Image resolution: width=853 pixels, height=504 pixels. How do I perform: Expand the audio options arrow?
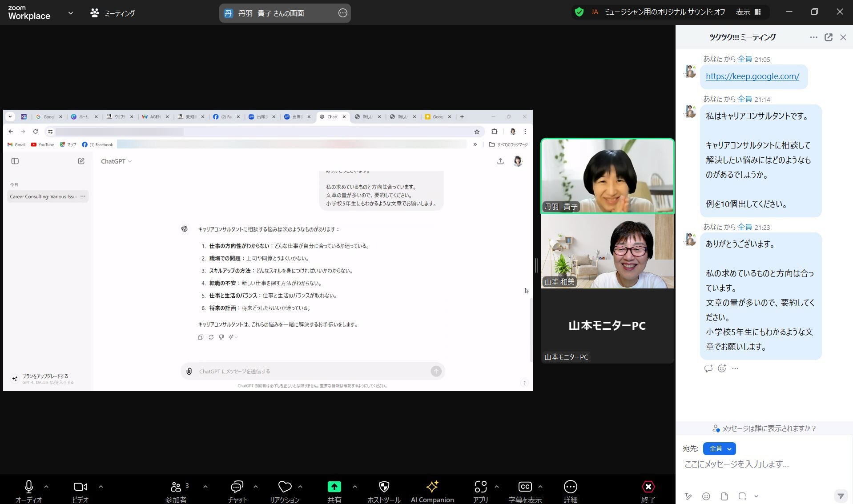[46, 487]
